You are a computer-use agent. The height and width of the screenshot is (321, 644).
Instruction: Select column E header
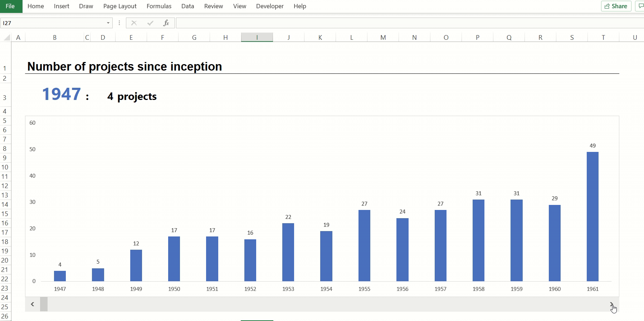click(131, 37)
